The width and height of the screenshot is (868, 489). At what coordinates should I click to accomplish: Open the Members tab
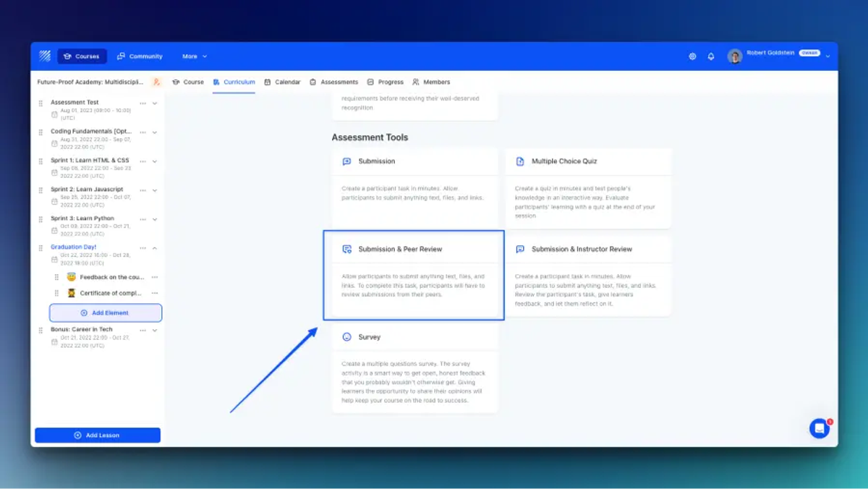coord(431,82)
